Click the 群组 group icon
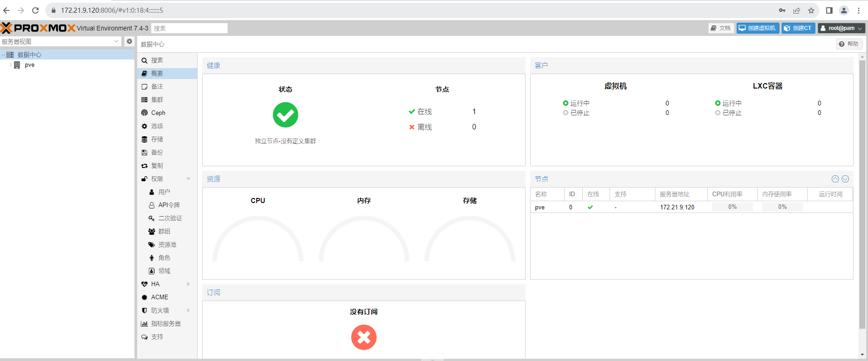This screenshot has width=868, height=361. pyautogui.click(x=152, y=232)
